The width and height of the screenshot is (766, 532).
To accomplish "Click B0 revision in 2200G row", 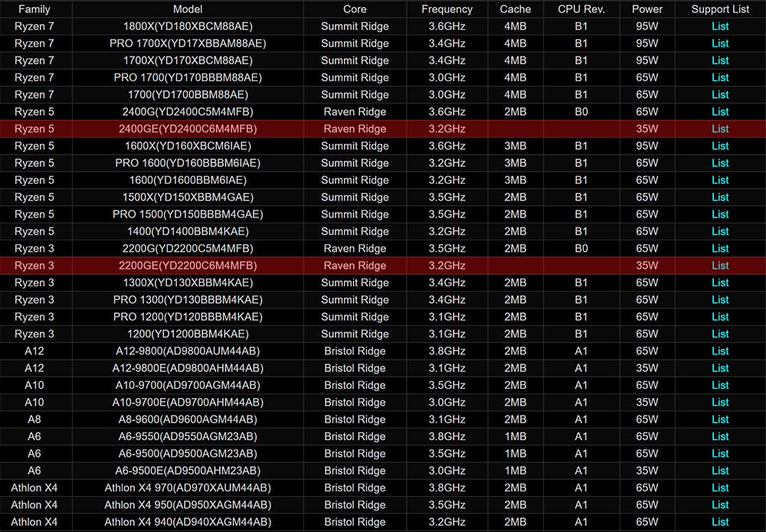I will tap(581, 249).
